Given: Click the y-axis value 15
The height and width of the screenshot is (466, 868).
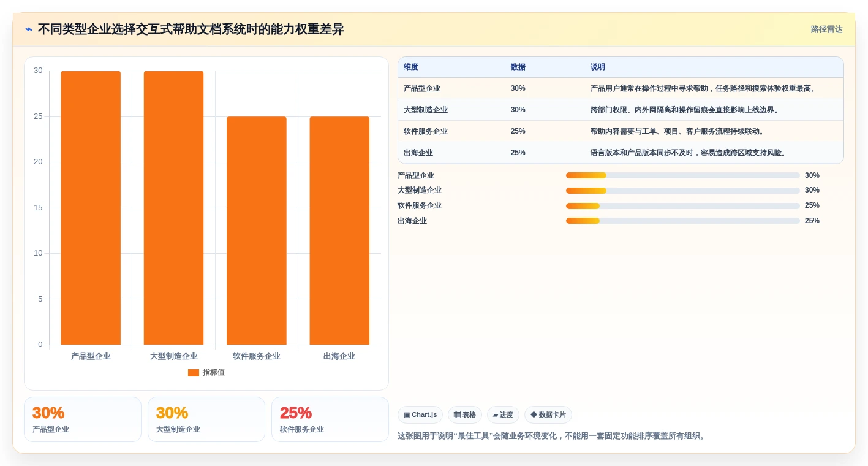Looking at the screenshot, I should point(38,208).
